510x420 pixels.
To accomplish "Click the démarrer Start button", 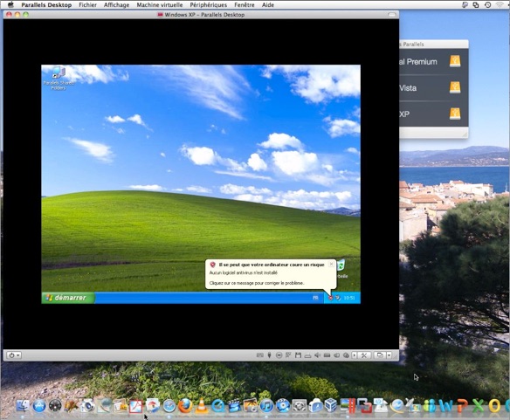I will tap(68, 298).
